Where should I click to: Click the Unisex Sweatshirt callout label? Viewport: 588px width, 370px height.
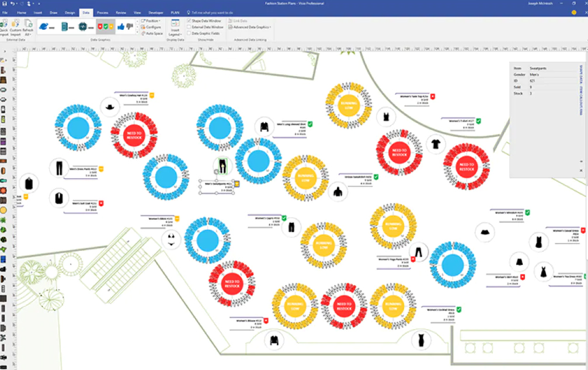(x=356, y=179)
